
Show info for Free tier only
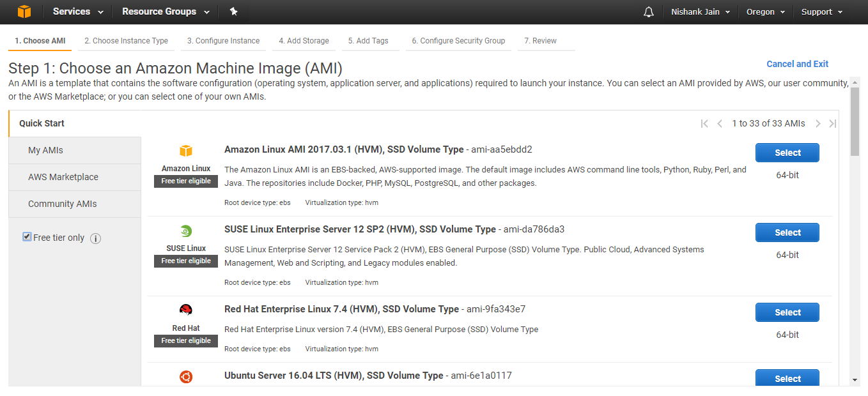(x=96, y=238)
